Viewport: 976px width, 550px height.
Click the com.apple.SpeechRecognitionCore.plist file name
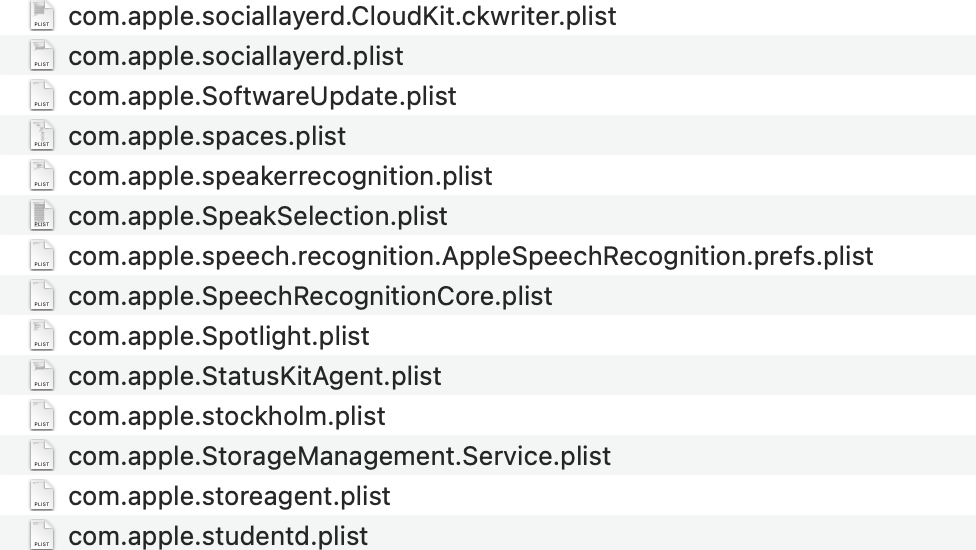click(x=311, y=296)
